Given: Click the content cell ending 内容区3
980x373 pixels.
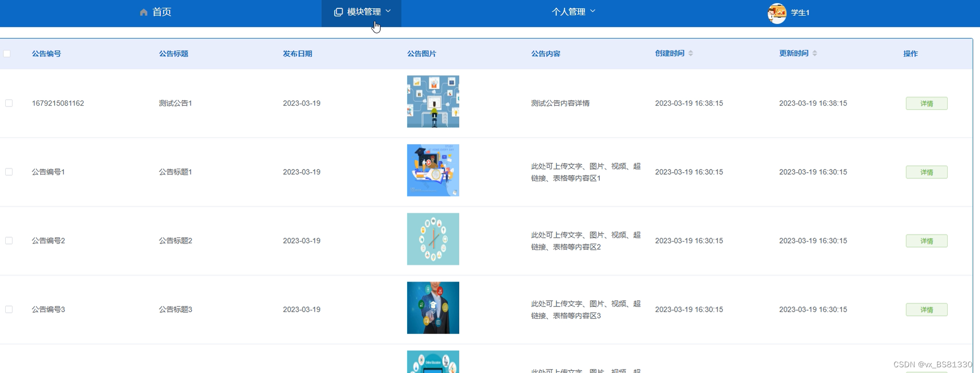Looking at the screenshot, I should (x=586, y=310).
